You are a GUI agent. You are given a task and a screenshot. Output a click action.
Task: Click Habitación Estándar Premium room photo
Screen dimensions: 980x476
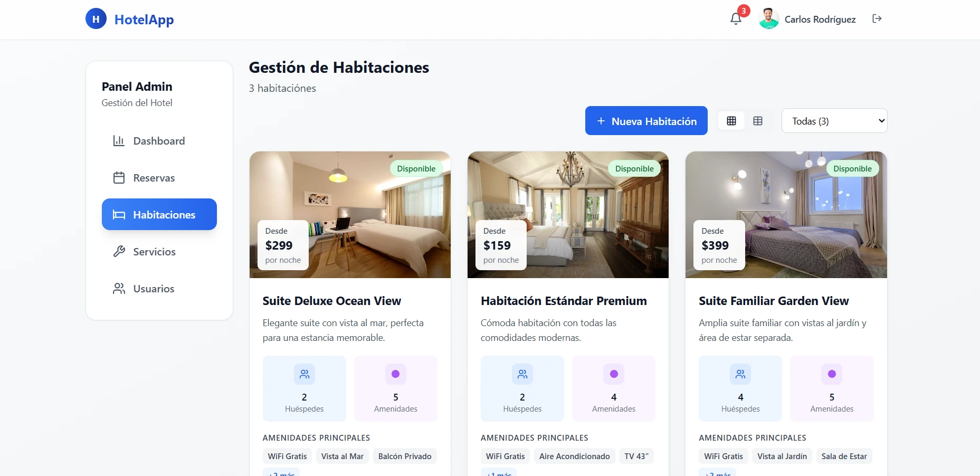pyautogui.click(x=568, y=215)
